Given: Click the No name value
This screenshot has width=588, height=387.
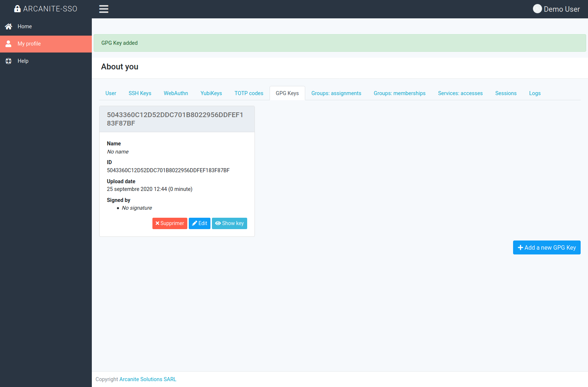Looking at the screenshot, I should pyautogui.click(x=118, y=152).
